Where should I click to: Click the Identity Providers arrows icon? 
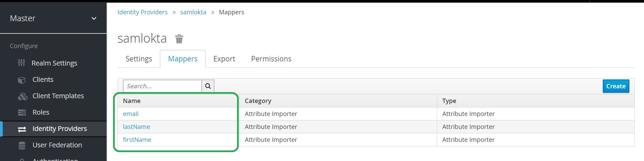(x=22, y=129)
